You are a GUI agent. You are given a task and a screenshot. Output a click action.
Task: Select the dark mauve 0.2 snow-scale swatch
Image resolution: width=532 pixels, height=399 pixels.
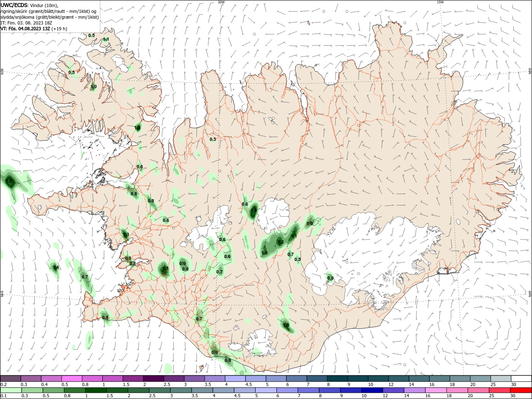(10, 379)
